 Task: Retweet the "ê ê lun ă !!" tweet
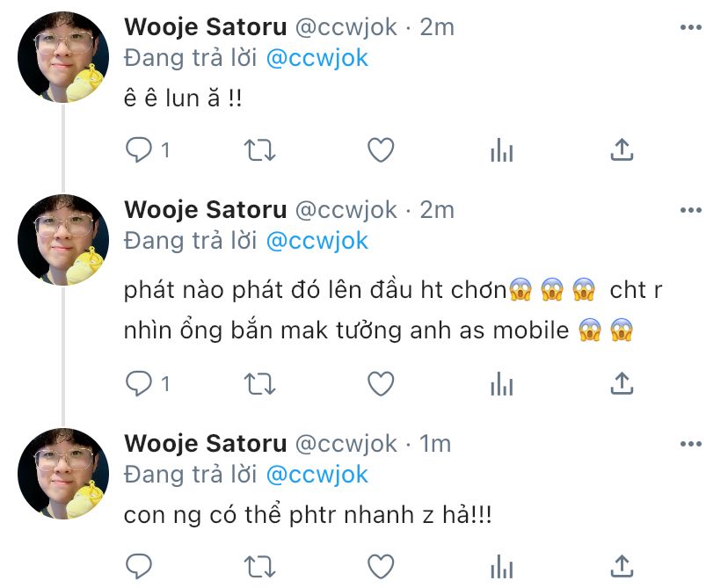click(x=260, y=150)
